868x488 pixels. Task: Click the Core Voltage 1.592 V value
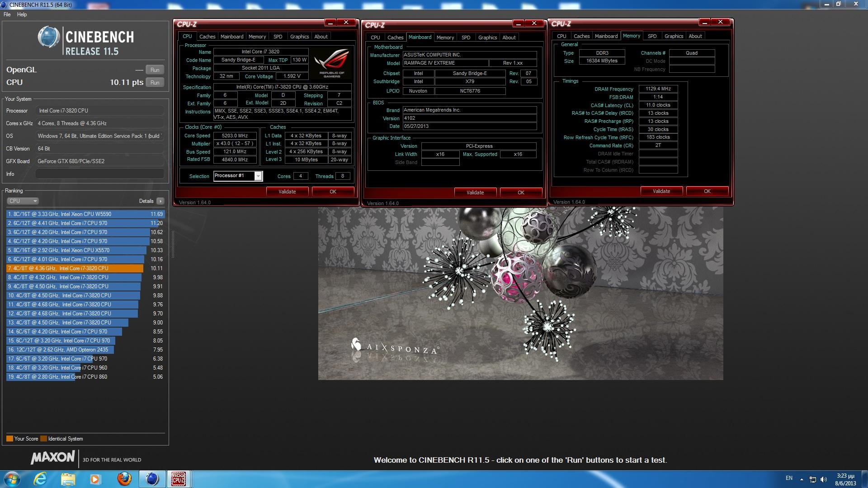click(292, 76)
